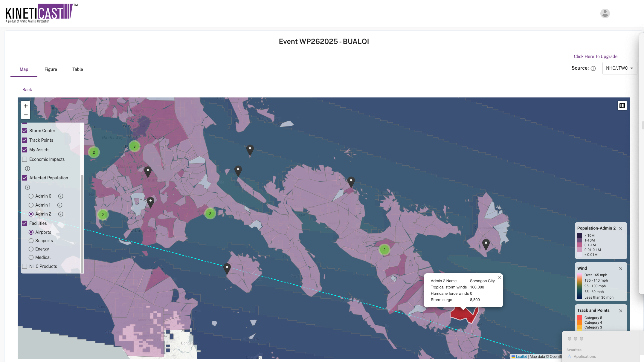Close the Wind legend panel
Screen dimensions: 644x362
621,269
